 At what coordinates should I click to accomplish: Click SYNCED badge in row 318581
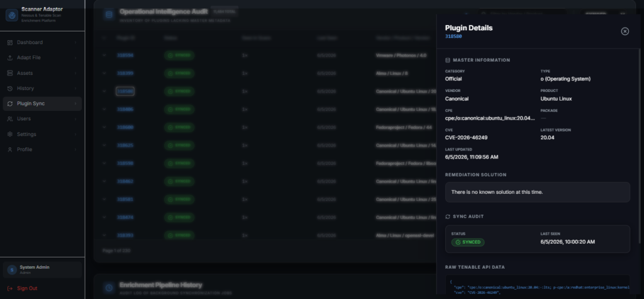coord(179,200)
